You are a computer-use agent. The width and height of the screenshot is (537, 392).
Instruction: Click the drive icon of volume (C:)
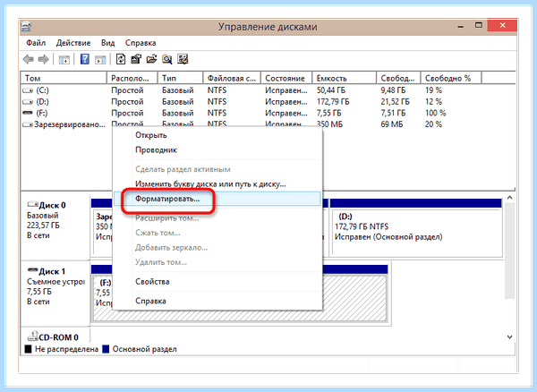[28, 90]
